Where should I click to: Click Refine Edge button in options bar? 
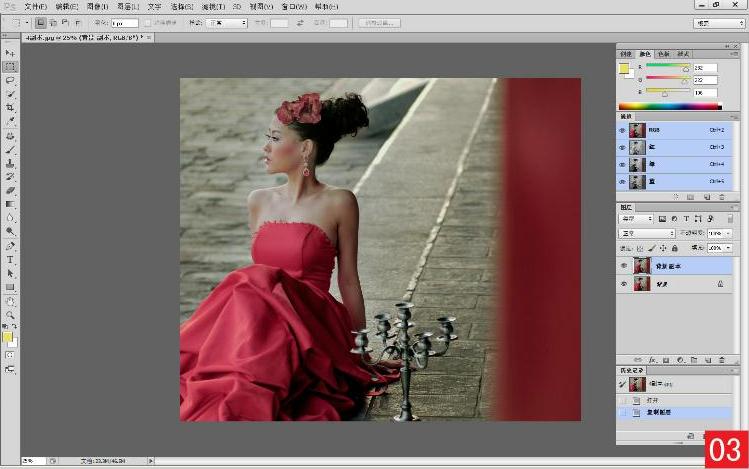(x=379, y=23)
